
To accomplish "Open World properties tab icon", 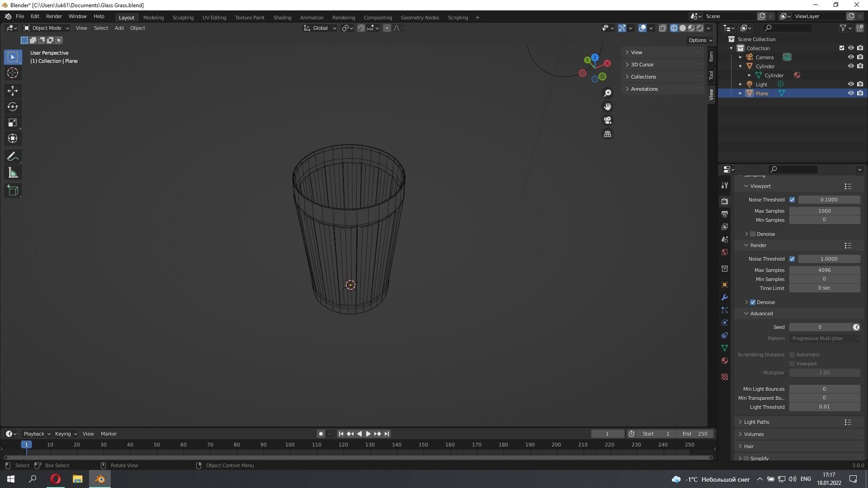I will [725, 252].
